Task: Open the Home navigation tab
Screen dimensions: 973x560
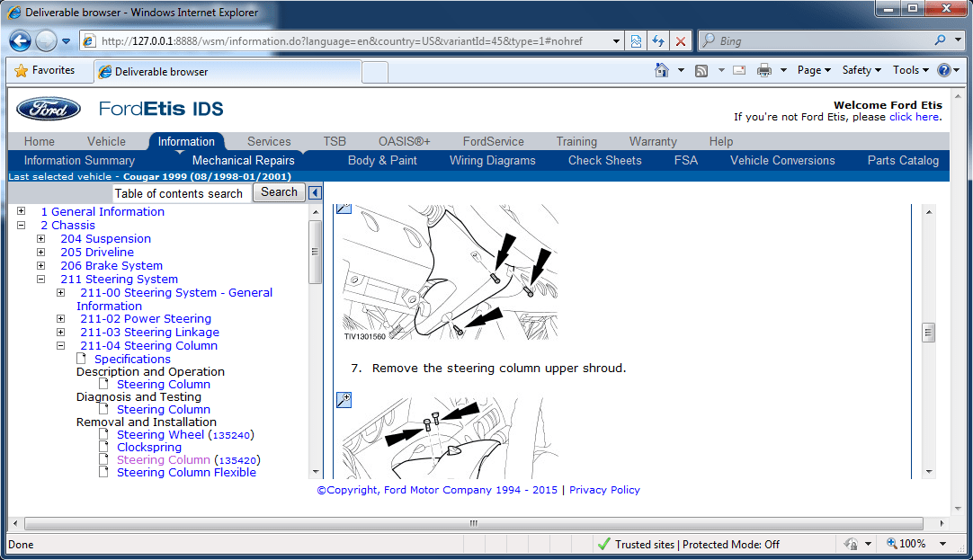Action: (39, 141)
